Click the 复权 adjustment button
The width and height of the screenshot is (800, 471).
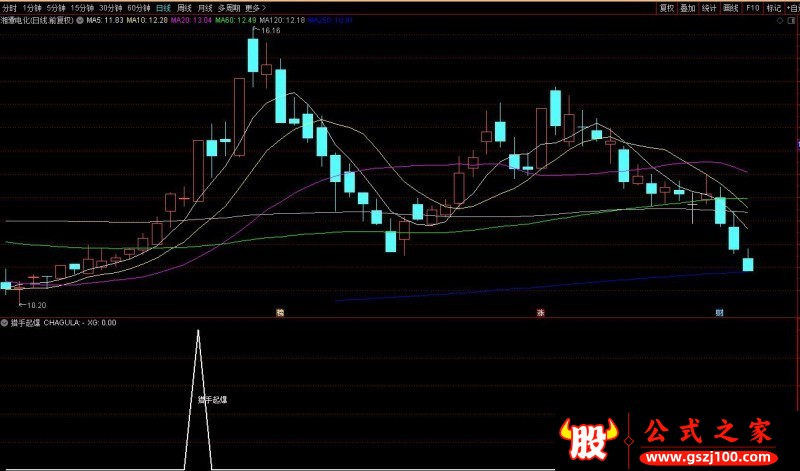pos(667,8)
